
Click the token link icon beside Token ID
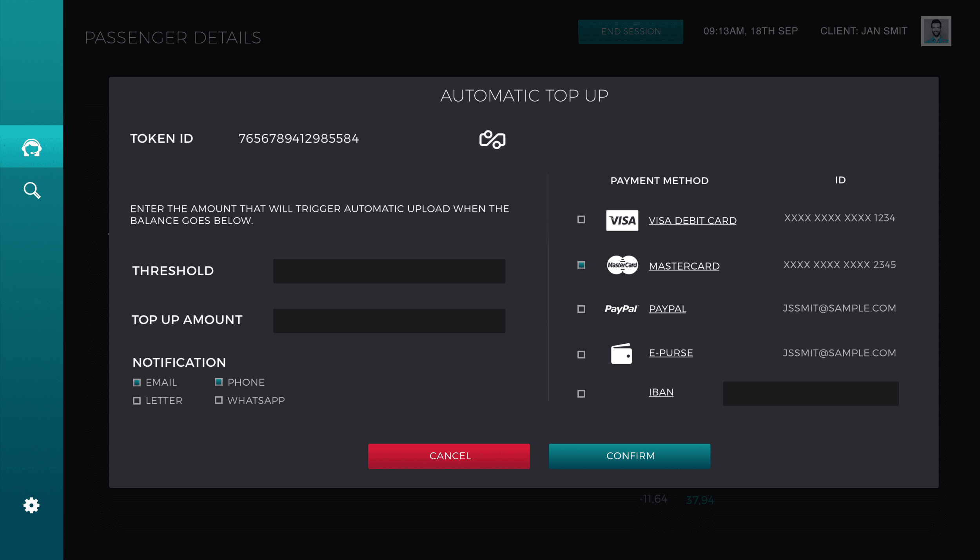(492, 140)
